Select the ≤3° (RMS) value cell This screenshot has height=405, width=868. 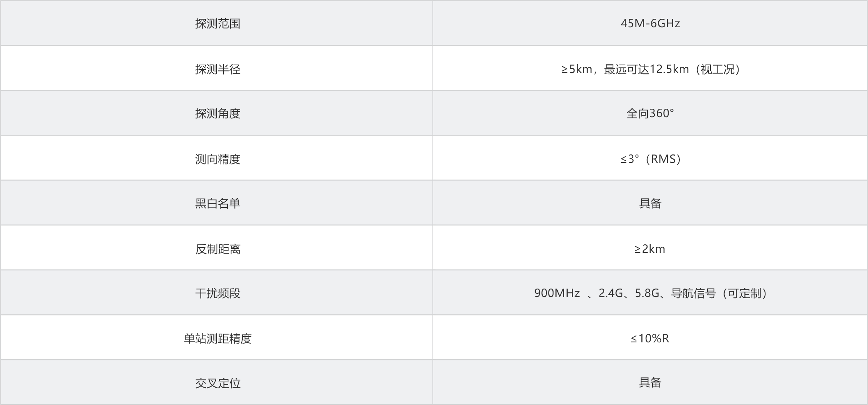click(x=650, y=159)
